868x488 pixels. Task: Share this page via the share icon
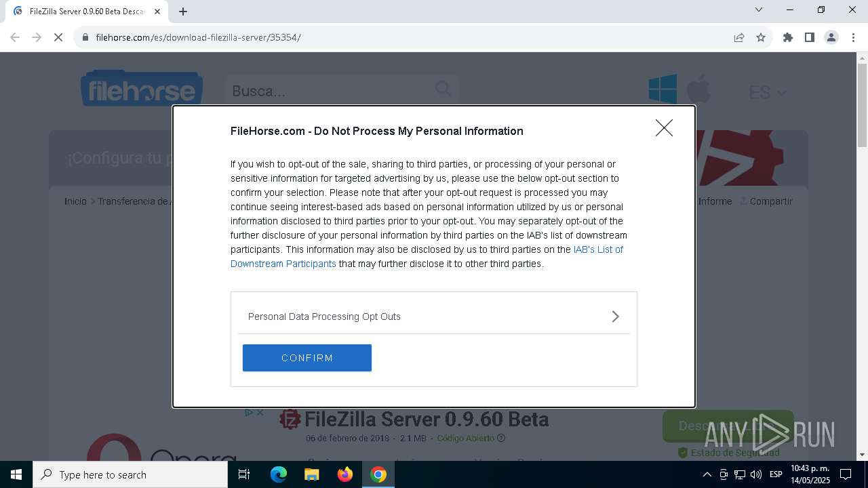click(739, 37)
